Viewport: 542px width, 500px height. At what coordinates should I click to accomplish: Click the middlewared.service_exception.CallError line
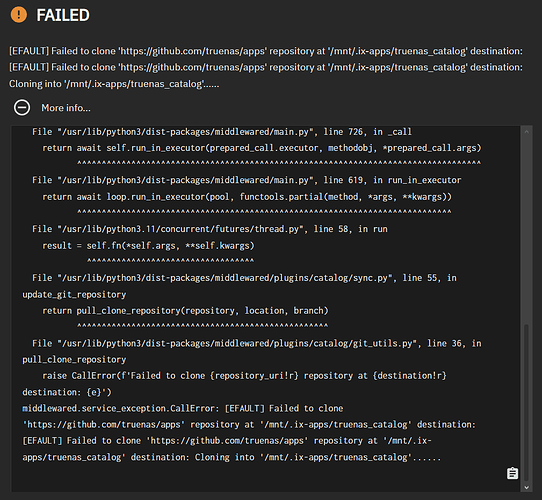click(x=183, y=408)
